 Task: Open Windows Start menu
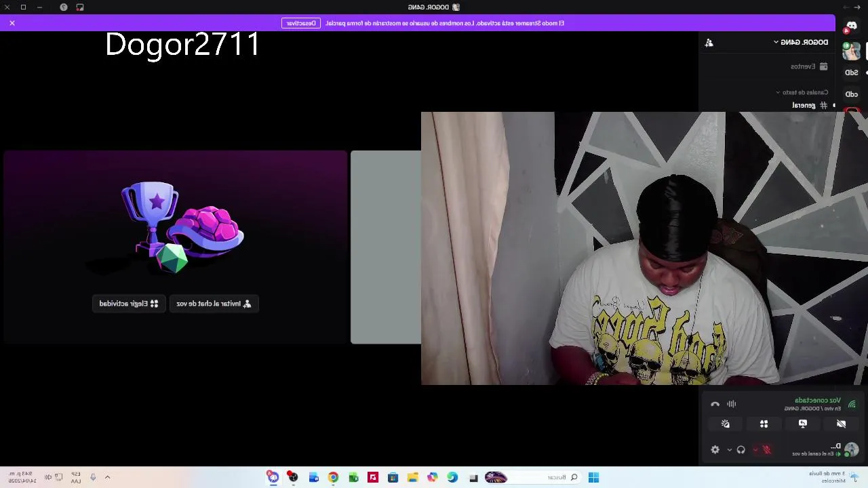coord(593,477)
